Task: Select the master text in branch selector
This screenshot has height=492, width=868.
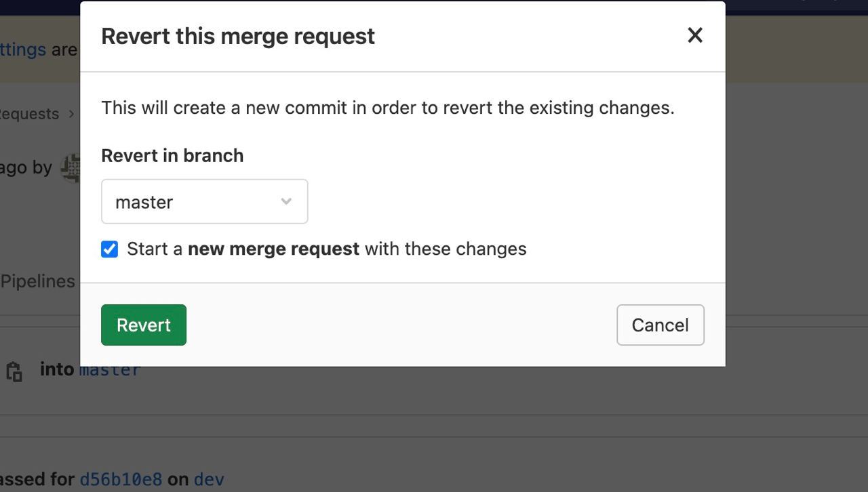Action: click(144, 202)
